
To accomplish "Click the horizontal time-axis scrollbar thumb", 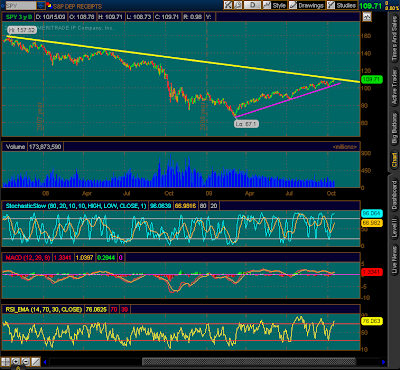I will pyautogui.click(x=249, y=362).
